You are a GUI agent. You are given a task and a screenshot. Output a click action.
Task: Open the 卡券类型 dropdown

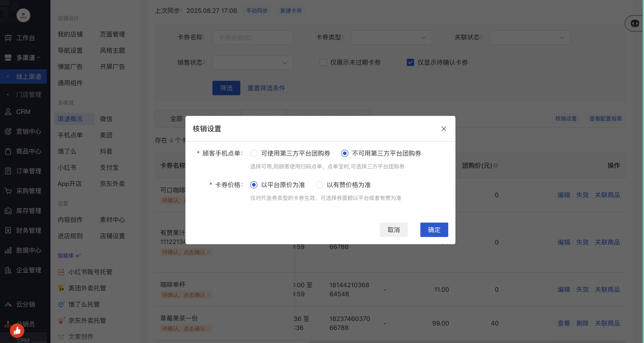coord(391,38)
